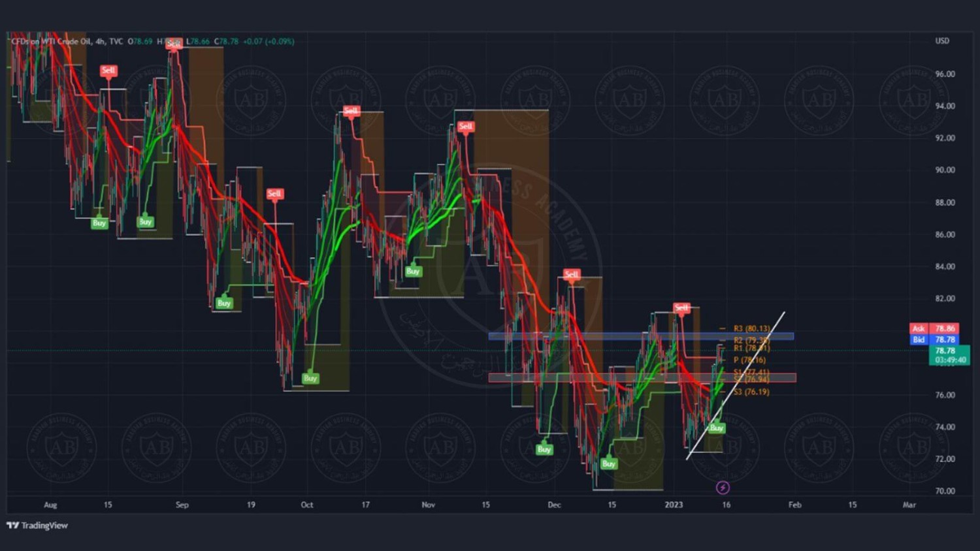Click the Sell label in late September
Viewport: 980px width, 551px height.
(274, 194)
